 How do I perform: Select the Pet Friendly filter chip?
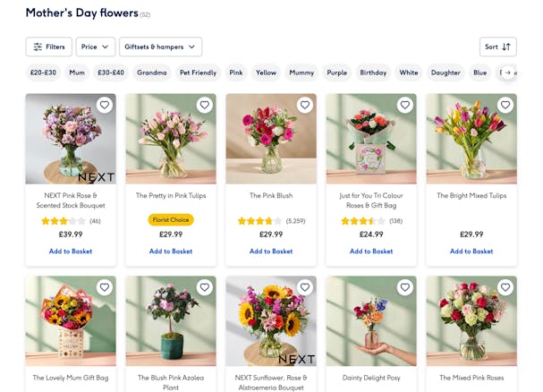[198, 72]
